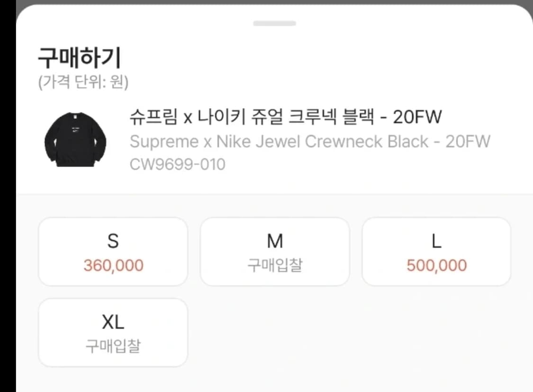The height and width of the screenshot is (392, 533).
Task: Select size XL with 구매입찰 option
Action: 112,332
